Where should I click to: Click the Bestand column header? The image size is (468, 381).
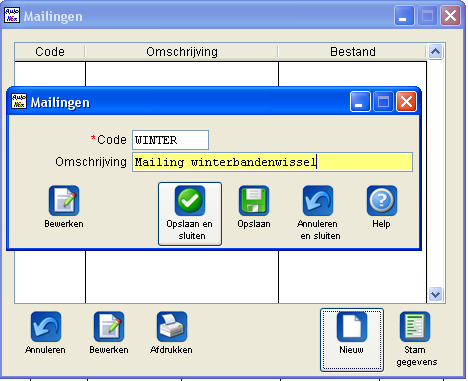coord(353,52)
